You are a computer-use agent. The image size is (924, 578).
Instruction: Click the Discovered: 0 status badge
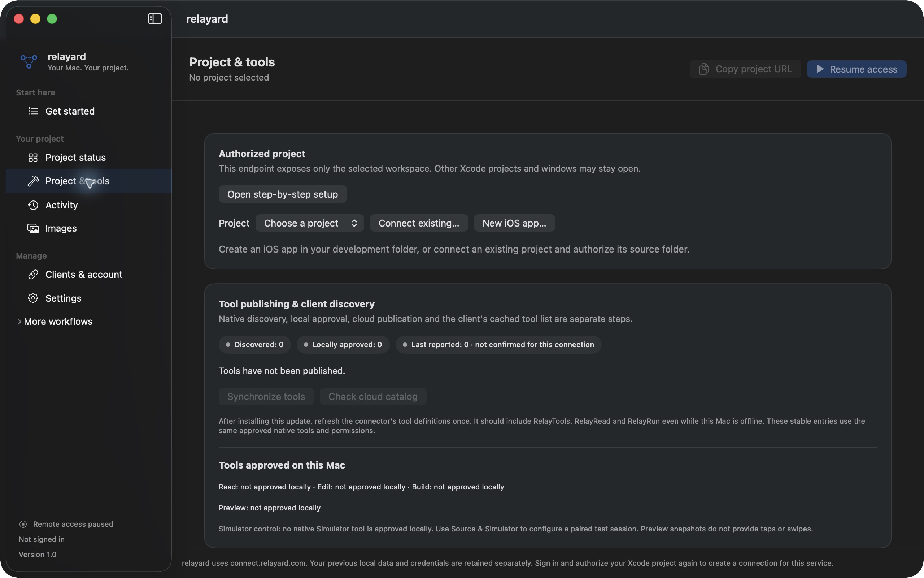pos(255,344)
